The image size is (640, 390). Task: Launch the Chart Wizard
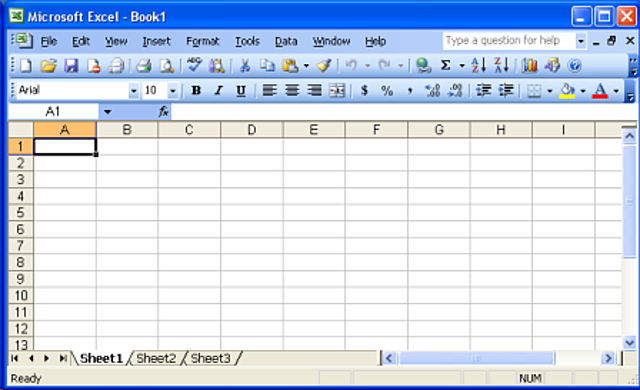pos(529,65)
